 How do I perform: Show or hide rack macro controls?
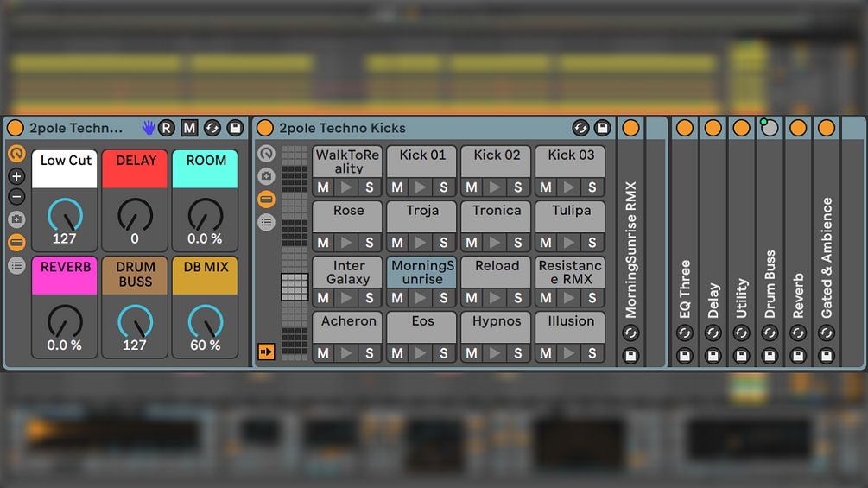point(16,153)
